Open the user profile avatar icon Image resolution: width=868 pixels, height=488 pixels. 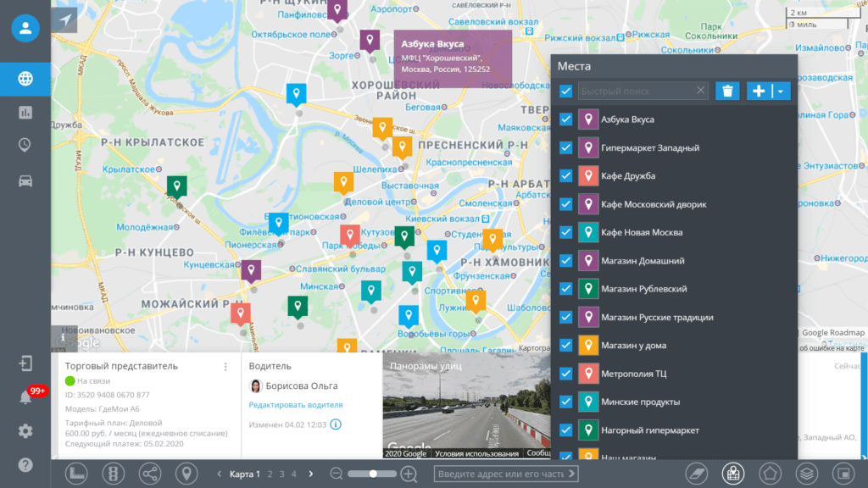click(25, 28)
